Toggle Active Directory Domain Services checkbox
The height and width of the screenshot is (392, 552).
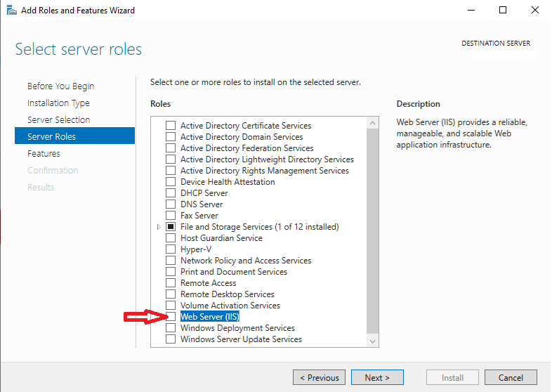171,137
